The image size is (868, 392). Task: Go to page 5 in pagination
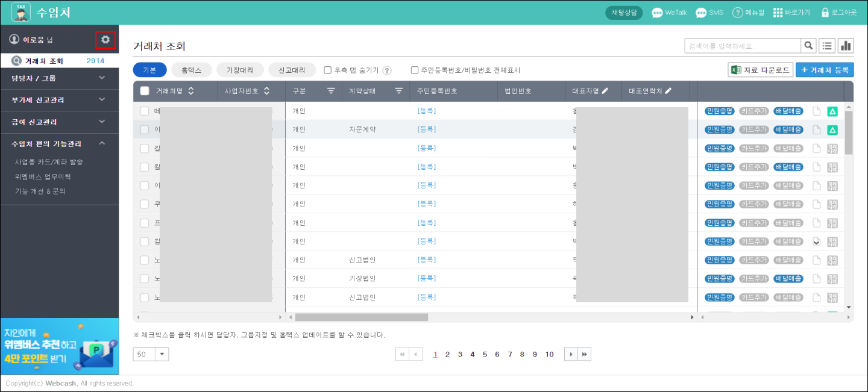pos(485,355)
